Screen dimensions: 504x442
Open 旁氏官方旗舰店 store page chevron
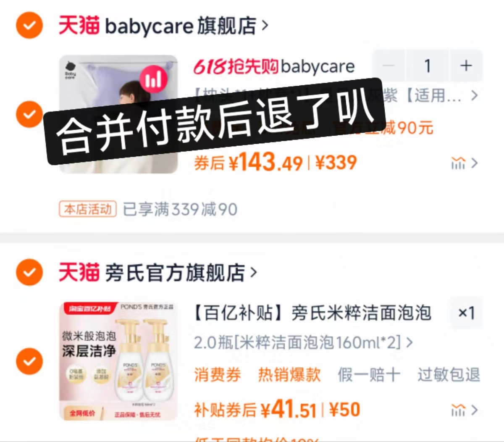[253, 273]
